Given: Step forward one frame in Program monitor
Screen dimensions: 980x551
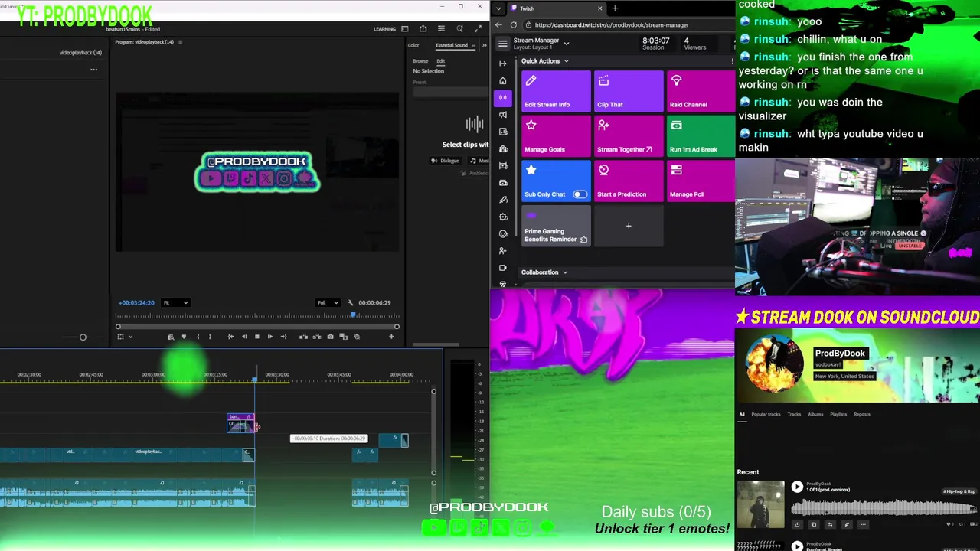Looking at the screenshot, I should pyautogui.click(x=269, y=337).
